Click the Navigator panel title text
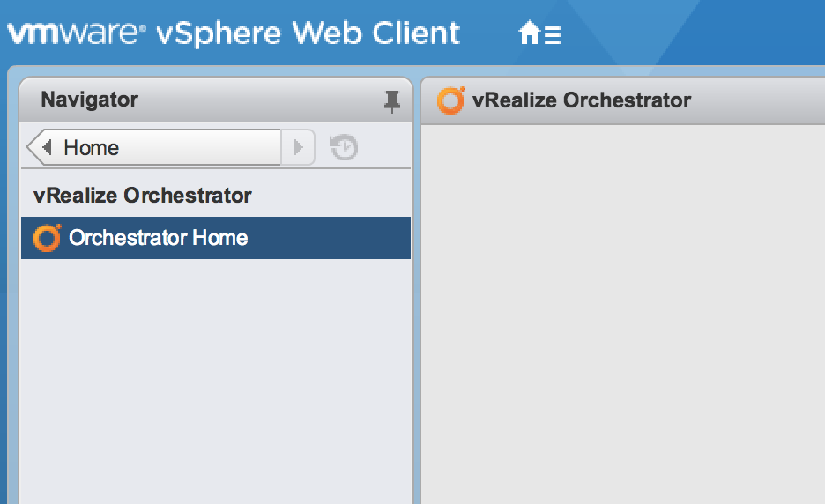 coord(89,100)
